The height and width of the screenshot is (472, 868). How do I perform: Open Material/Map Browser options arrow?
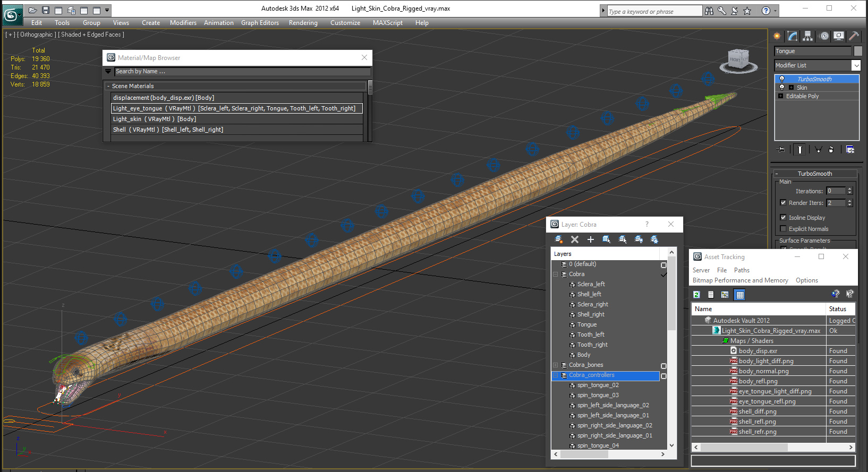(108, 71)
